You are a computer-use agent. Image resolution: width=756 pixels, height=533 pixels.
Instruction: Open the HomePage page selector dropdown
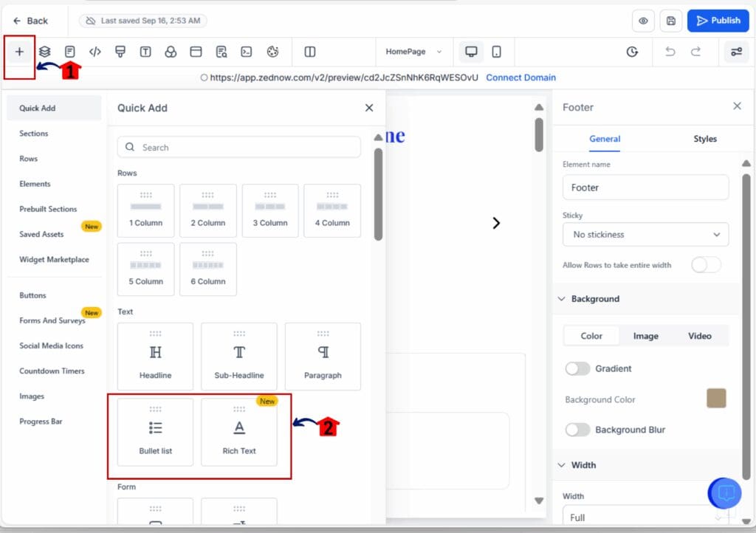click(413, 52)
